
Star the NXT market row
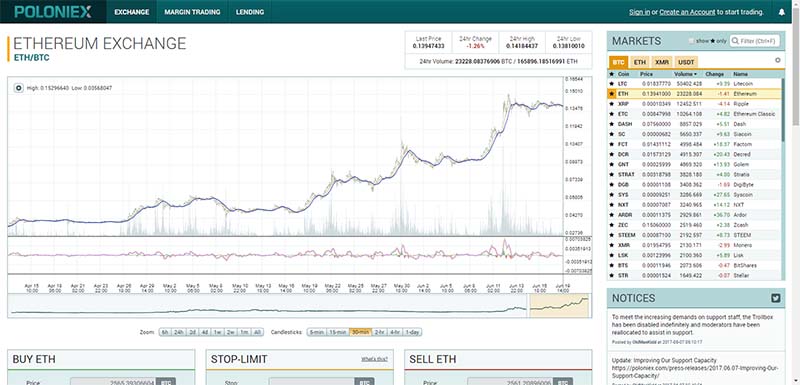pyautogui.click(x=611, y=205)
